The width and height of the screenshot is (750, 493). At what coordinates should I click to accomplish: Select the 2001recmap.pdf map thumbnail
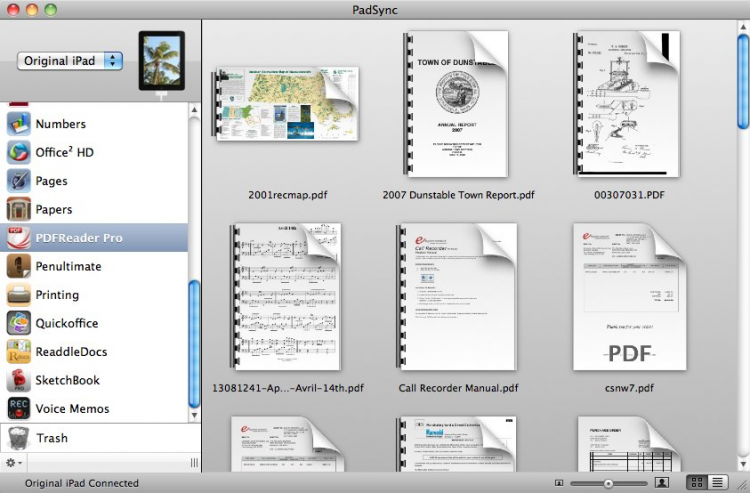click(x=287, y=104)
